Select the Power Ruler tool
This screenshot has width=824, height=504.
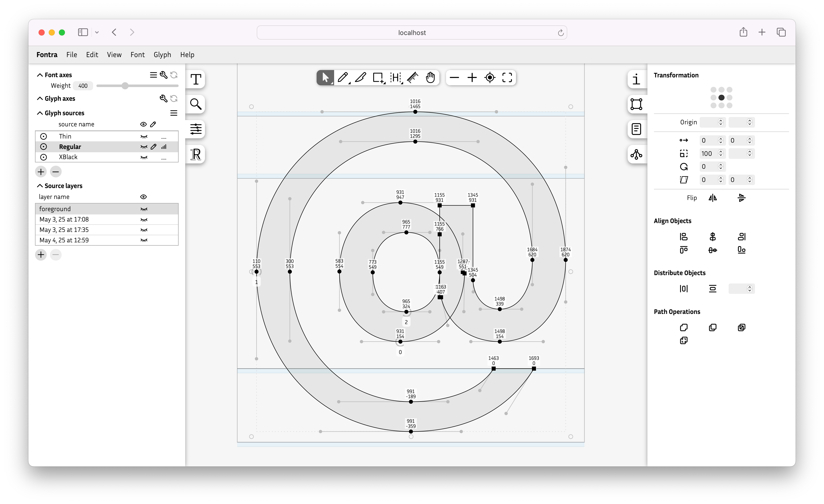point(412,78)
